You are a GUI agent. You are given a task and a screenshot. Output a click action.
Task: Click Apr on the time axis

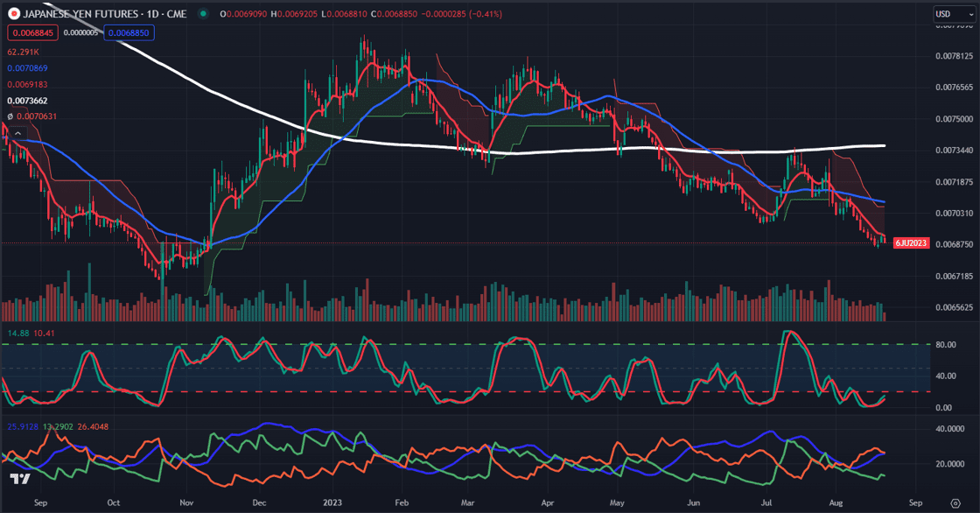click(x=548, y=503)
